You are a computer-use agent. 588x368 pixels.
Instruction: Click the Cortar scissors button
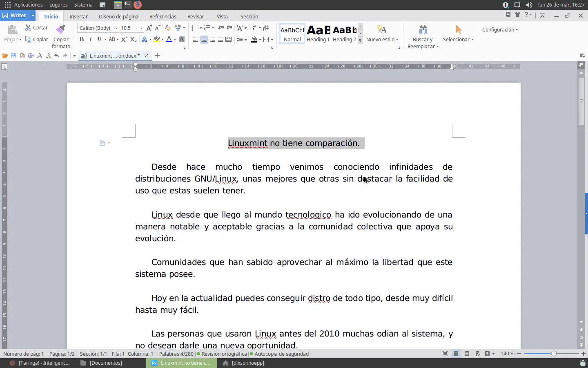36,27
